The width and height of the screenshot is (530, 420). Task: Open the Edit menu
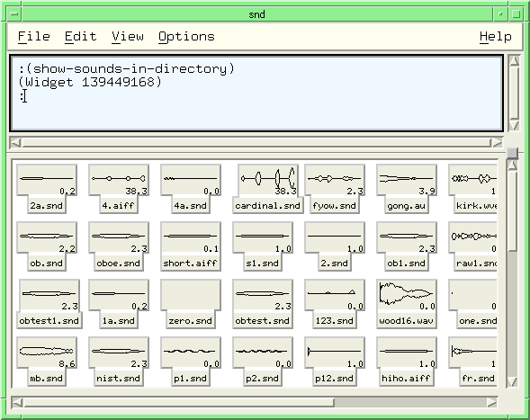pos(80,37)
